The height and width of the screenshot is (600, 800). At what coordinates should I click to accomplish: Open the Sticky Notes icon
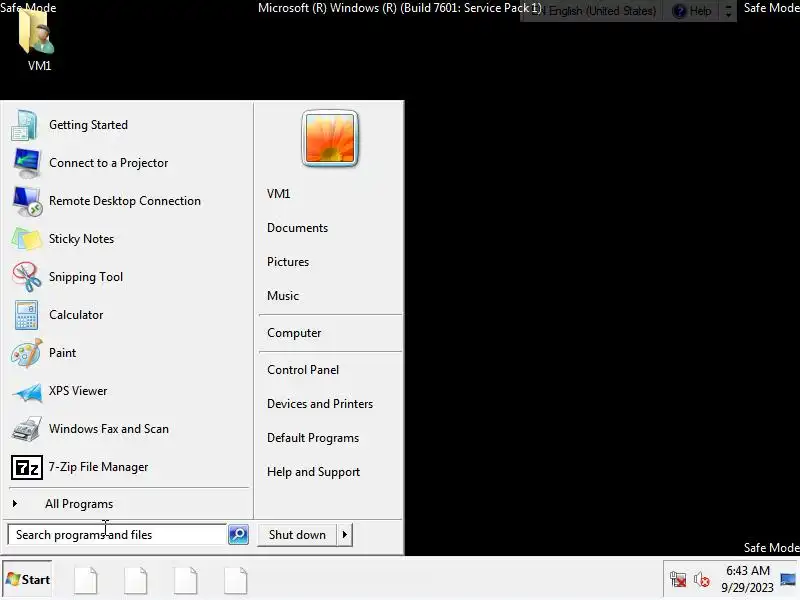click(26, 239)
